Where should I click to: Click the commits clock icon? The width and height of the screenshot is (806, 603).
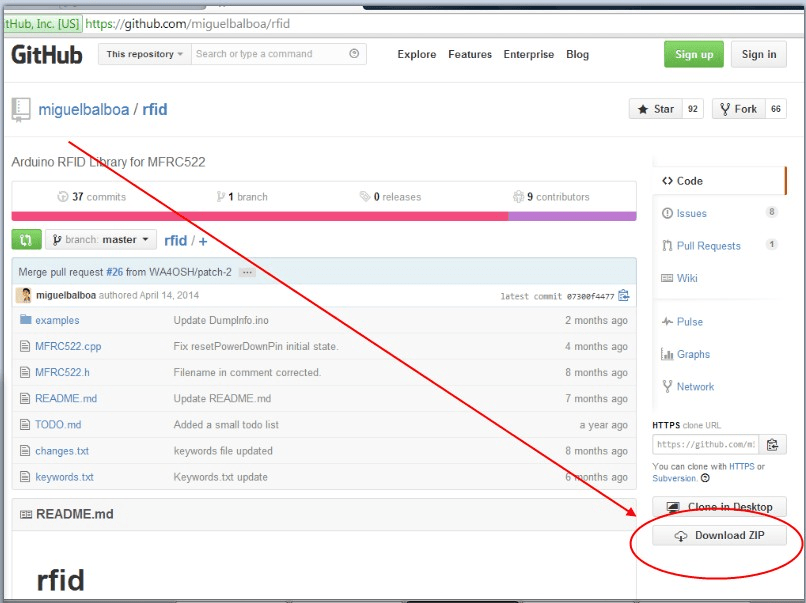[x=63, y=196]
